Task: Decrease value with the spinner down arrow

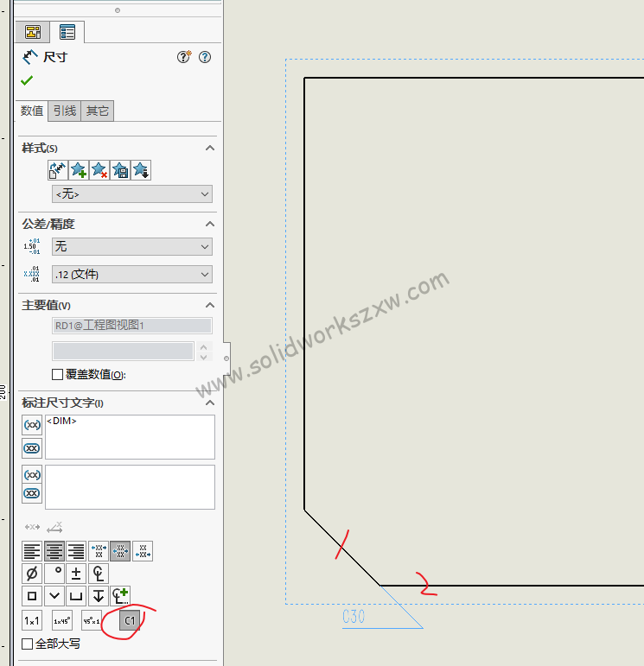Action: point(204,357)
